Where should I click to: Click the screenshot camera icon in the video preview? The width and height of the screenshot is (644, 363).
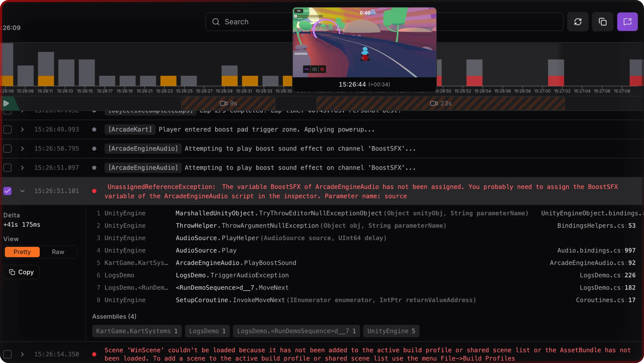(314, 69)
